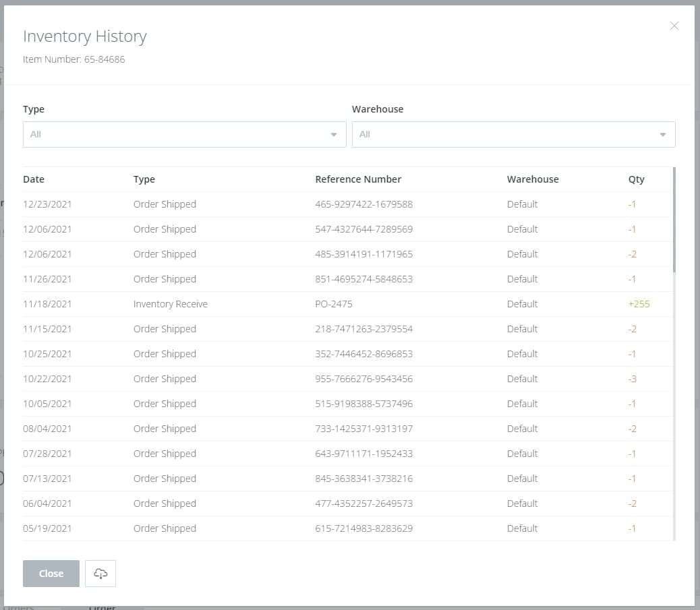Click reference number 465-9297422-1679588
The image size is (700, 610).
point(363,204)
